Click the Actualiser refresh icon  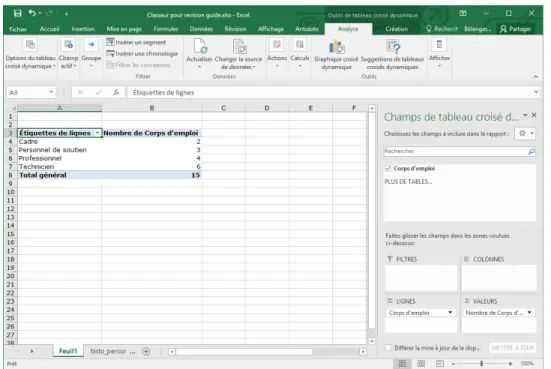[x=200, y=46]
